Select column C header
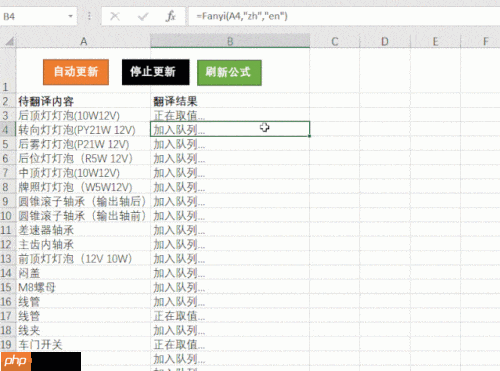Viewport: 500px width, 371px height. coord(335,42)
